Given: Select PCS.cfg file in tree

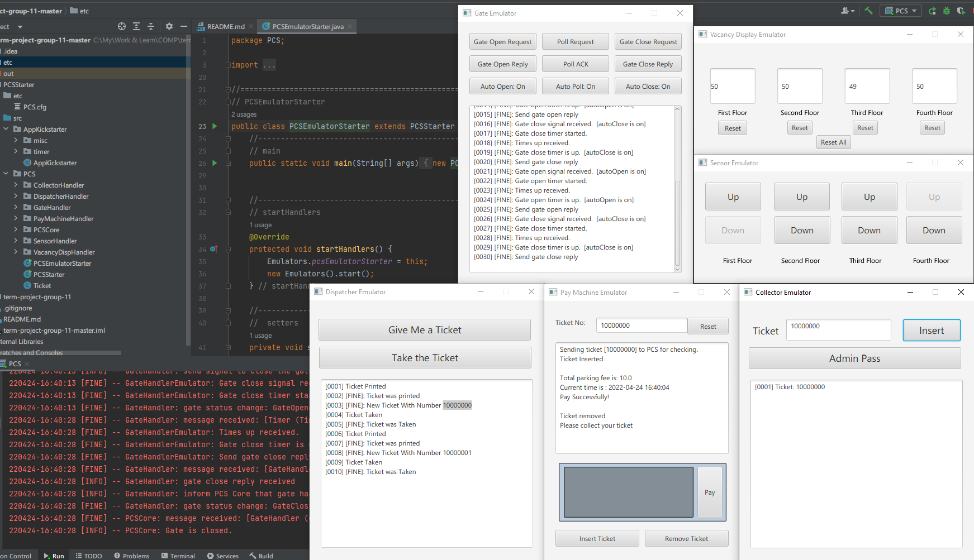Looking at the screenshot, I should tap(35, 107).
